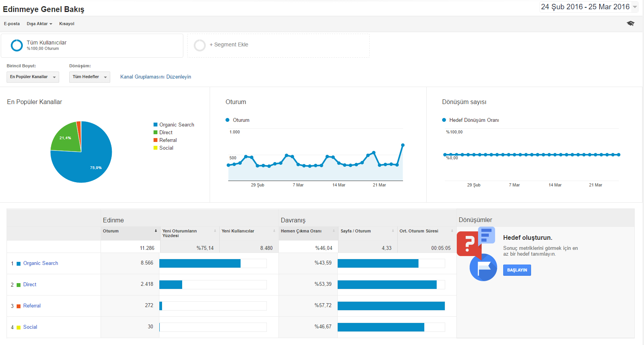Sort by Hemen Çıkma Oranı column arrow
The height and width of the screenshot is (345, 644).
(x=334, y=231)
